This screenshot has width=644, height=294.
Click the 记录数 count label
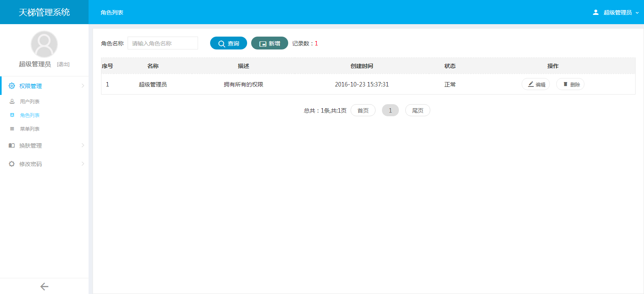(305, 43)
